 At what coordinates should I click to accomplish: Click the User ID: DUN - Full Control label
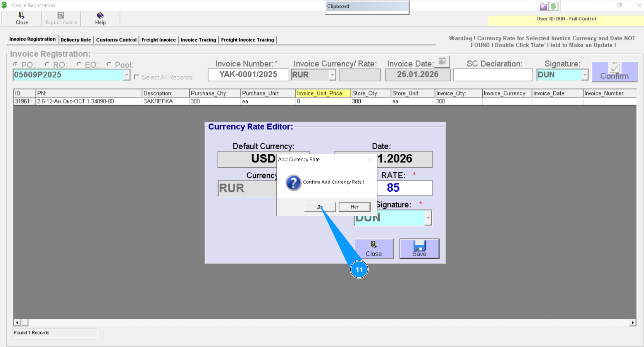pos(566,19)
